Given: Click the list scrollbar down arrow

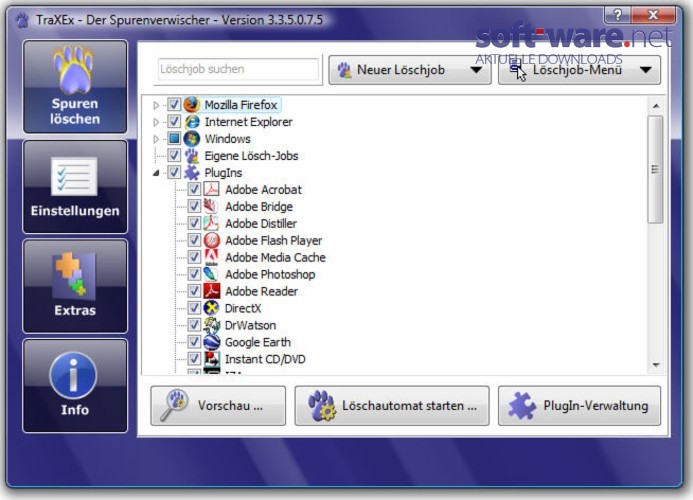Looking at the screenshot, I should (656, 365).
